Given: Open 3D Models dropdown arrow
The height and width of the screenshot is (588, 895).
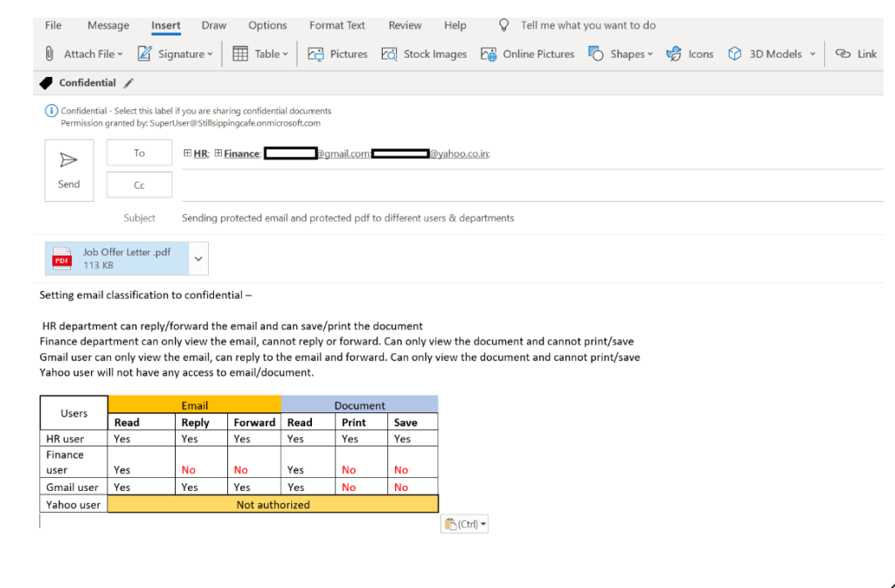Looking at the screenshot, I should (x=812, y=54).
